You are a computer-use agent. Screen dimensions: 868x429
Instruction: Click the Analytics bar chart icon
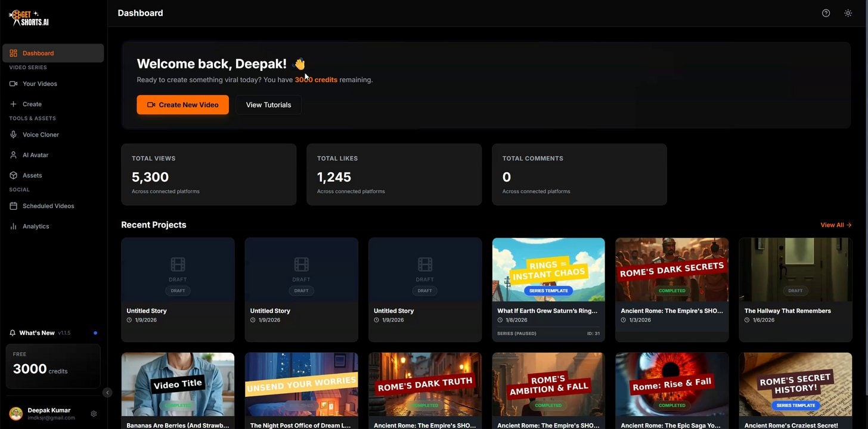coord(13,226)
